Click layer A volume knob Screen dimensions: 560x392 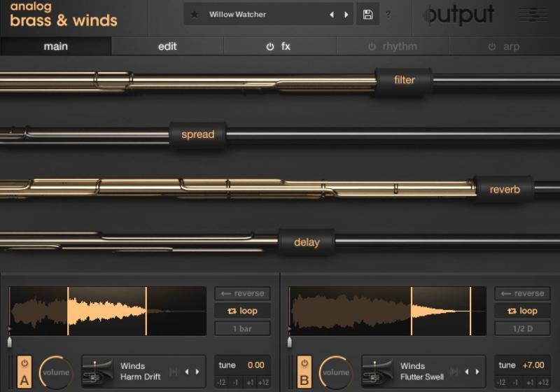click(56, 372)
